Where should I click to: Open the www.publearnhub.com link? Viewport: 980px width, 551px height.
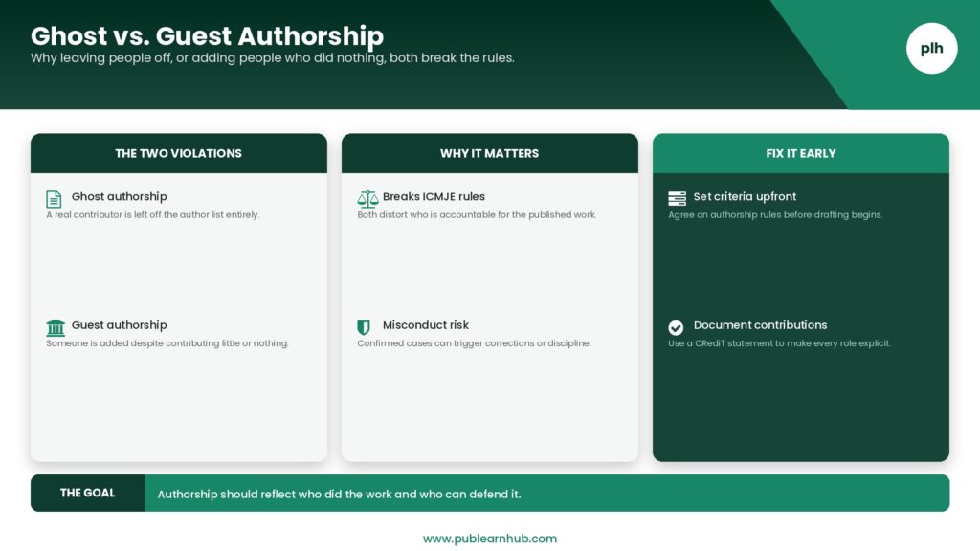click(x=490, y=539)
